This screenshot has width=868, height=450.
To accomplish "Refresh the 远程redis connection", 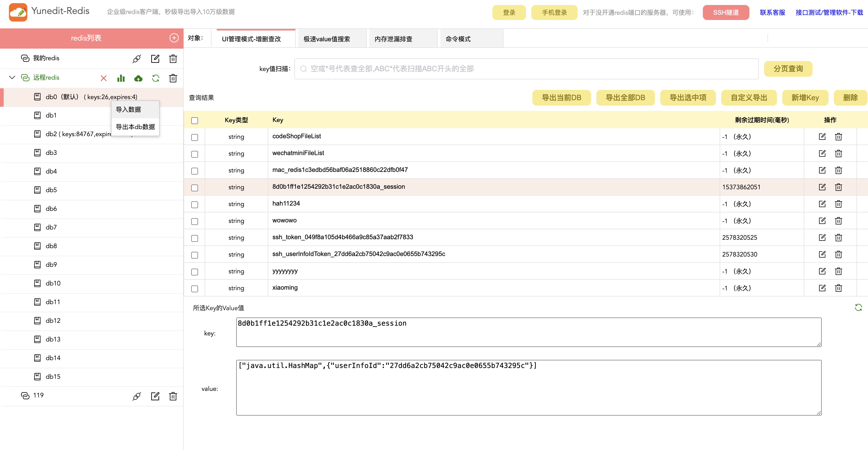I will click(x=155, y=78).
